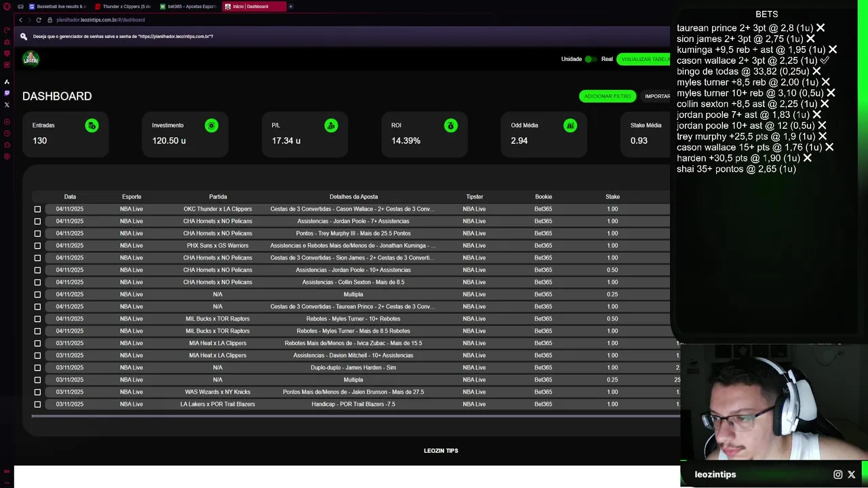The width and height of the screenshot is (868, 488).
Task: Click the Jalen Brunson Mais de 27.5 cell
Action: [x=353, y=392]
